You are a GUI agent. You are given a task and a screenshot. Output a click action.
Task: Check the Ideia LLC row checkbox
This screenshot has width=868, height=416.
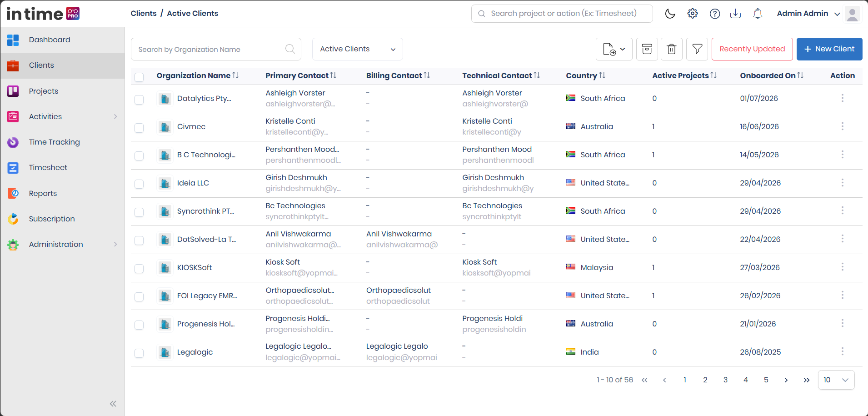coord(139,184)
